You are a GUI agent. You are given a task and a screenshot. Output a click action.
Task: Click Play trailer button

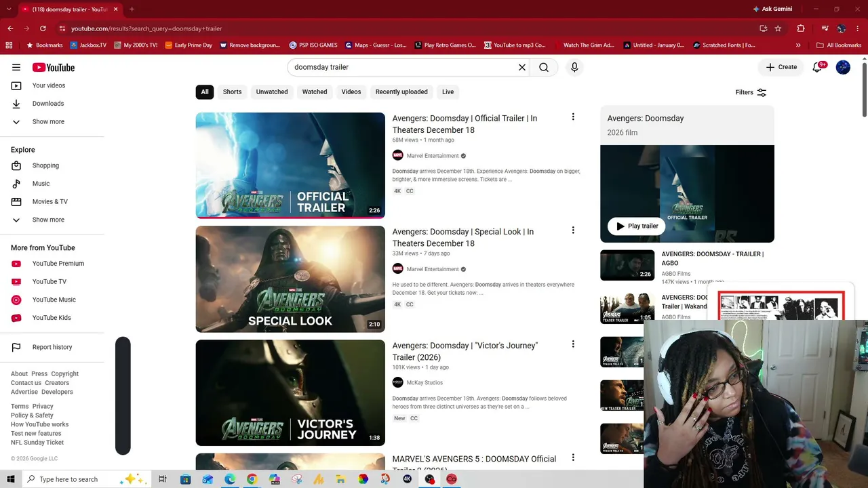coord(636,226)
